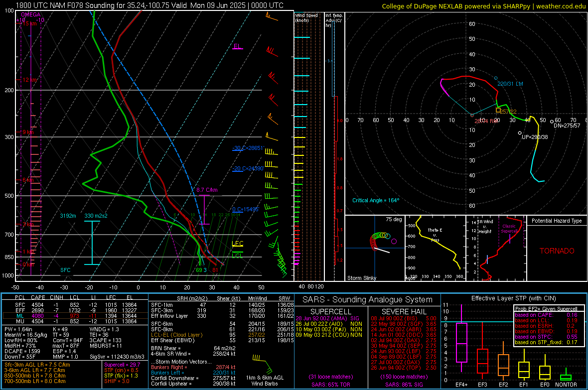Image resolution: width=588 pixels, height=390 pixels.
Task: Click the red 'TORNADO' hazard text
Action: point(557,251)
